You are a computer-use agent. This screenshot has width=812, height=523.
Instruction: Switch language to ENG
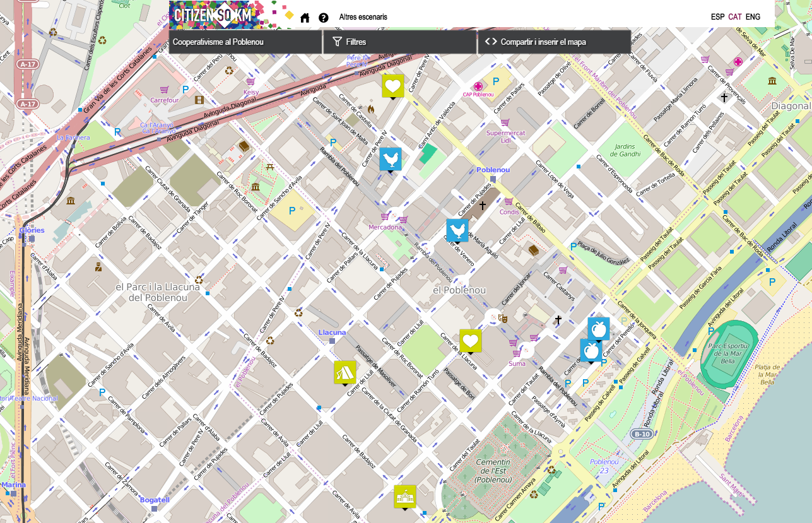pos(753,17)
